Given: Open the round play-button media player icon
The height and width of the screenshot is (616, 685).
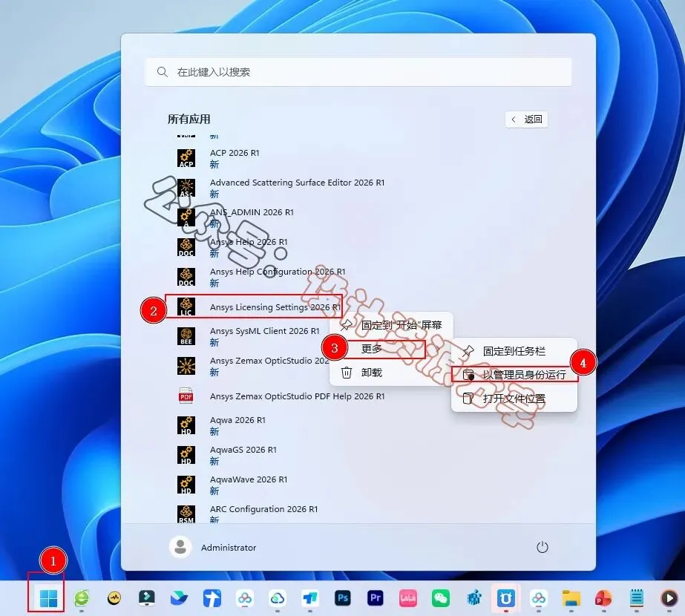Looking at the screenshot, I should 669,598.
